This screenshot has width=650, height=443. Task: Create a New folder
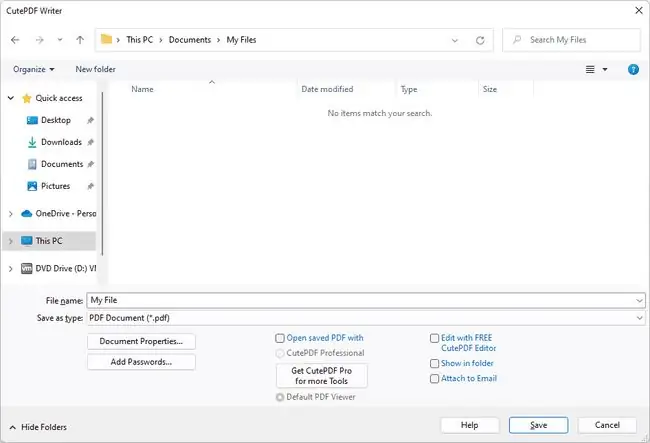(x=95, y=69)
